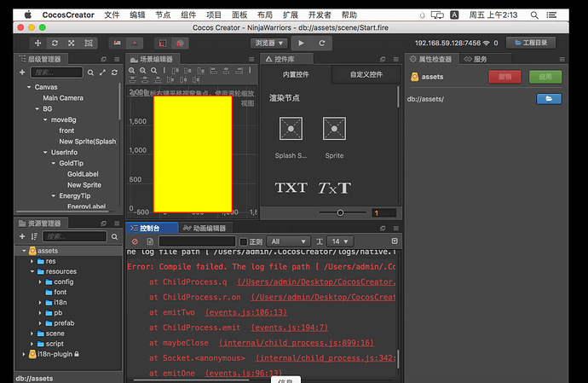
Task: Zoom in the scene editor
Action: coord(132,71)
